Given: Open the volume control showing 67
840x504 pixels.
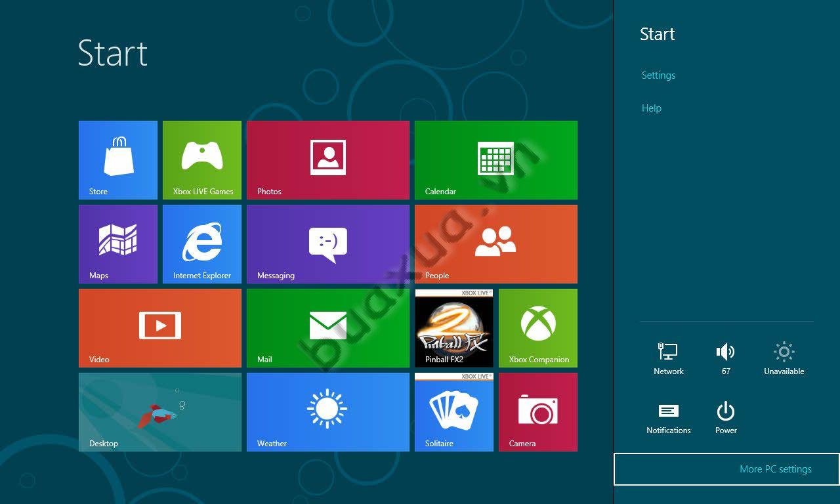Looking at the screenshot, I should pyautogui.click(x=726, y=358).
